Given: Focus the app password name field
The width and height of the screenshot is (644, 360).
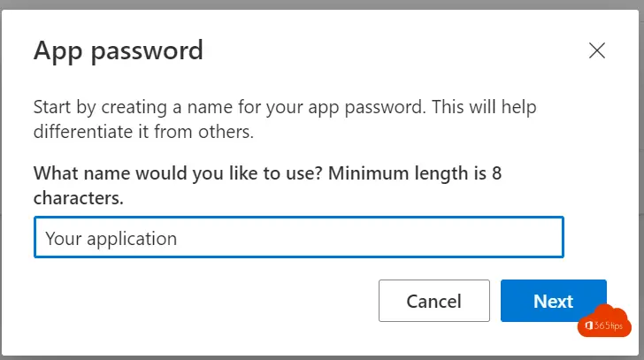Looking at the screenshot, I should coord(299,237).
